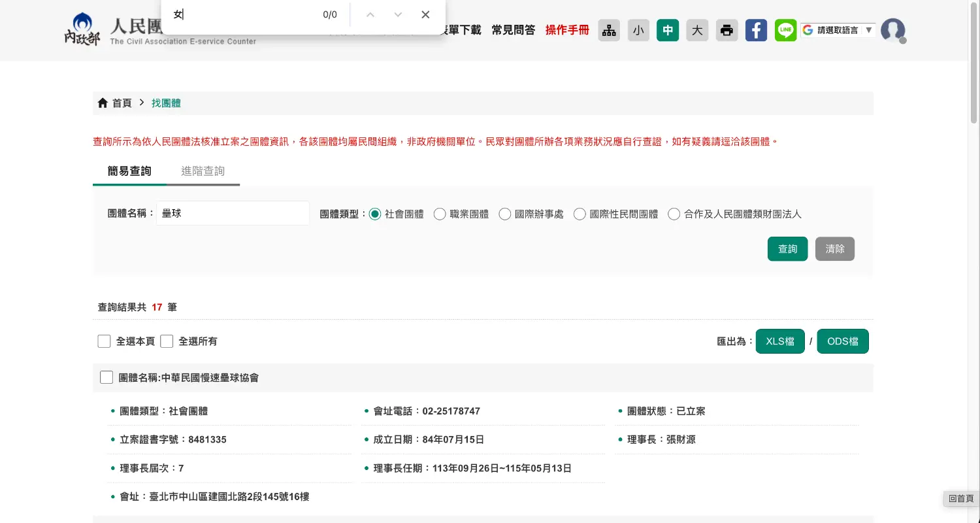Export results with the XLS檔 button
The image size is (980, 523).
click(779, 341)
